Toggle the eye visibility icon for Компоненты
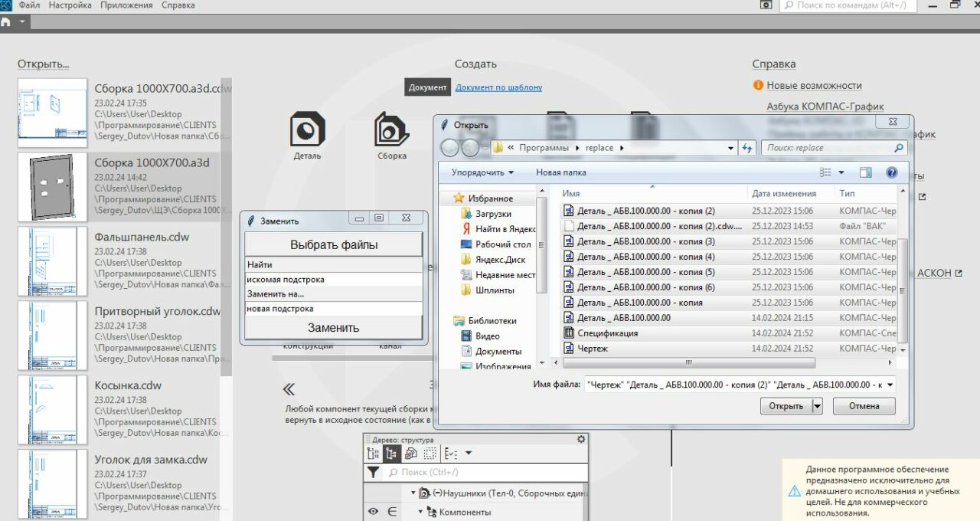Screen dimensions: 980x521 [x=373, y=512]
